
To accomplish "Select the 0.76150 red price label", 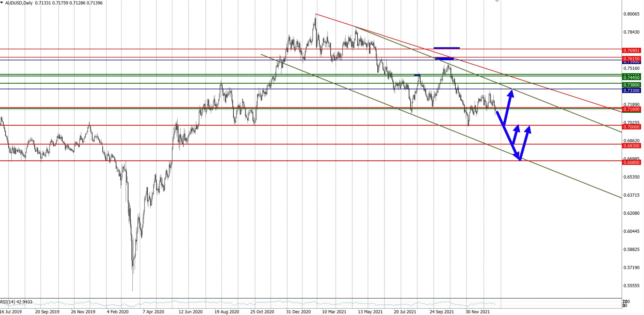I will pyautogui.click(x=631, y=59).
